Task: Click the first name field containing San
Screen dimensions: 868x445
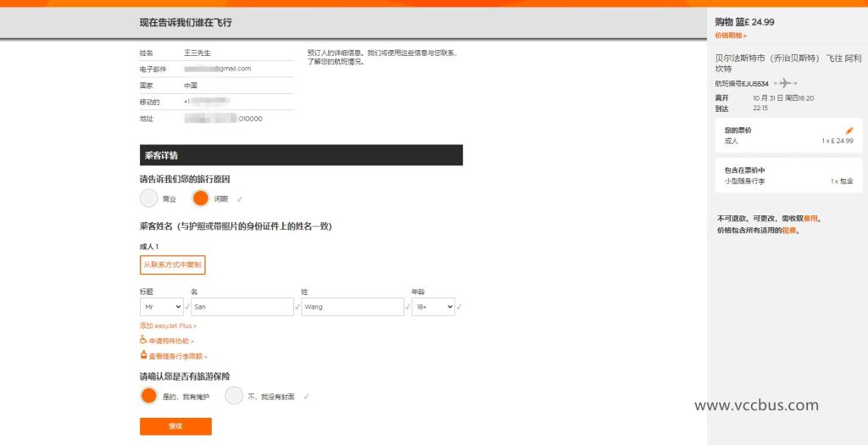Action: [x=242, y=307]
